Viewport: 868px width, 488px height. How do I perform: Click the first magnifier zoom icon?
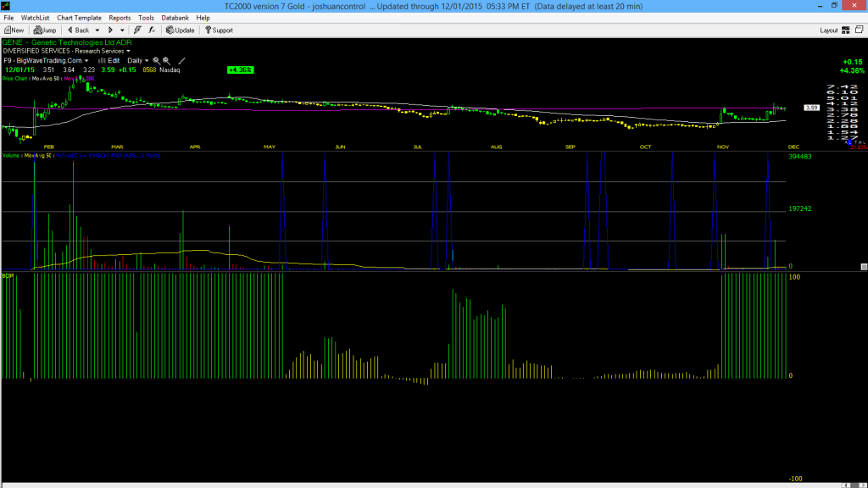click(157, 61)
